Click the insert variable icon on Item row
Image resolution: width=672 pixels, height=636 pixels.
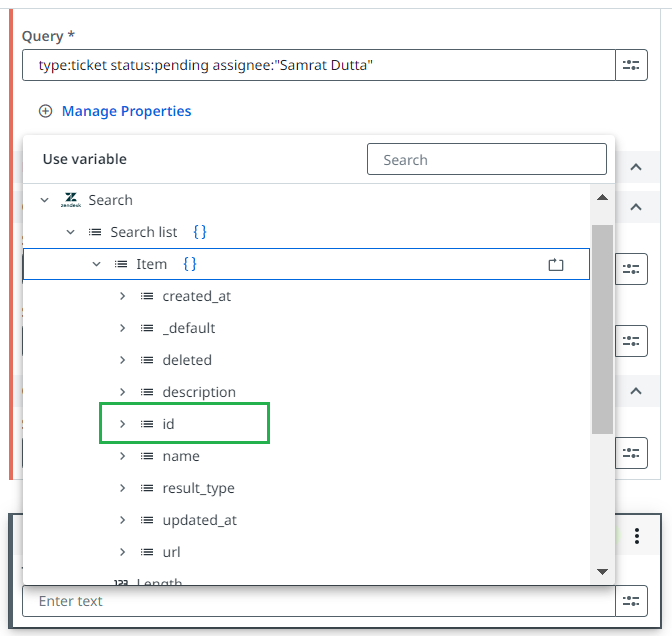click(556, 265)
